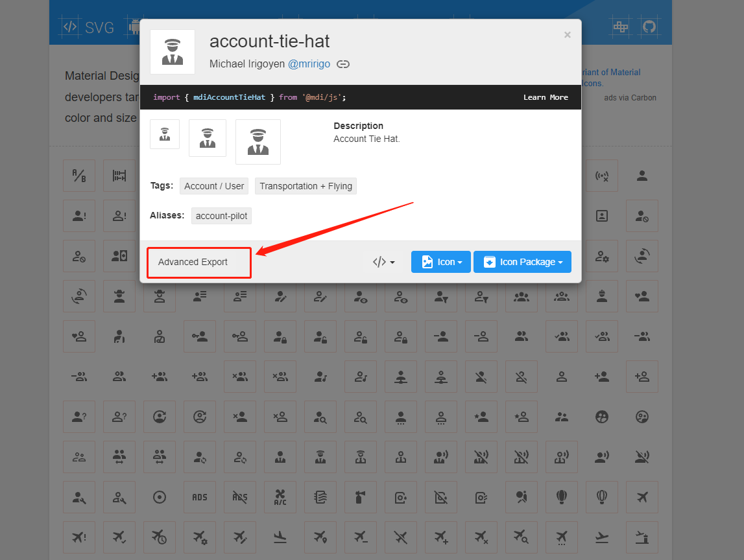
Task: Click the header pilot icon beside the title
Action: pyautogui.click(x=173, y=52)
